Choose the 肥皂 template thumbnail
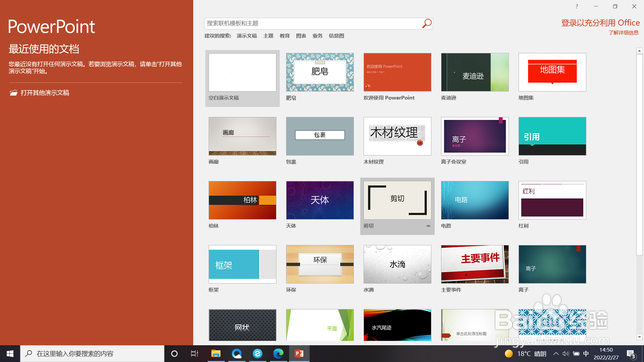This screenshot has width=644, height=362. (x=320, y=72)
